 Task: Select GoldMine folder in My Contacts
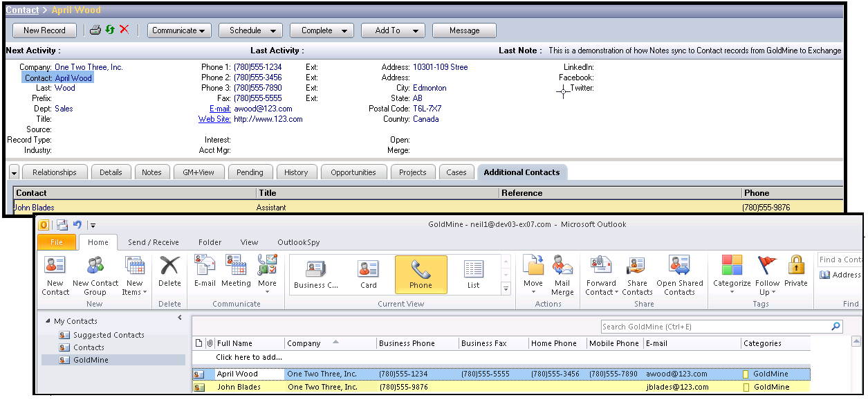(x=91, y=360)
